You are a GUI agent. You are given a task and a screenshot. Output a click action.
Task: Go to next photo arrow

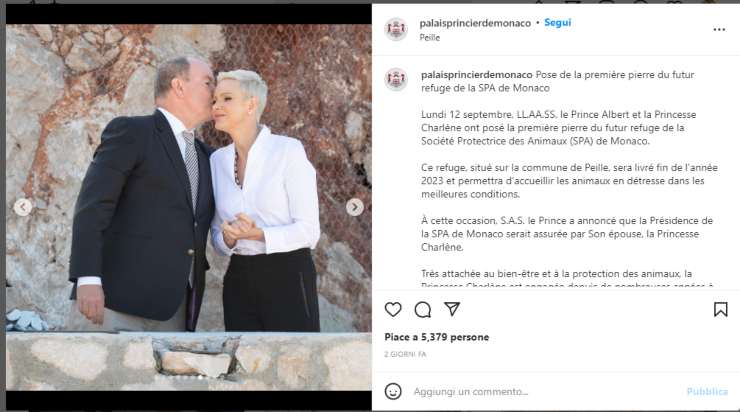click(355, 207)
